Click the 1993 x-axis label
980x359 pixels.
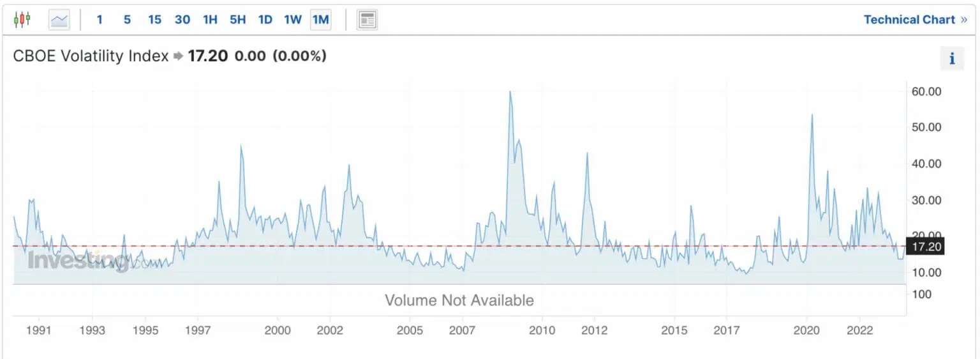point(93,330)
